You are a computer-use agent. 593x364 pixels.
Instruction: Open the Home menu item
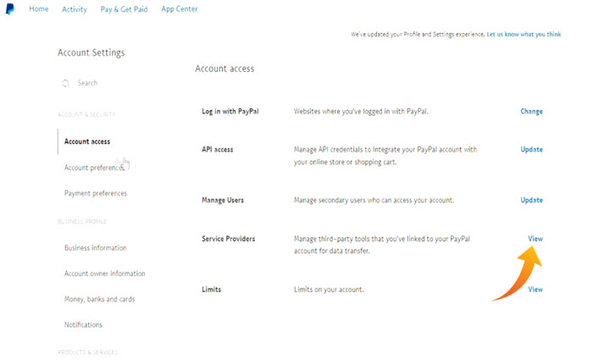point(39,9)
